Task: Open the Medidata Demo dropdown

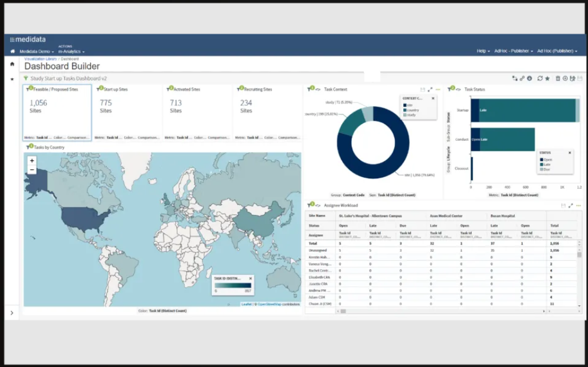Action: (36, 51)
